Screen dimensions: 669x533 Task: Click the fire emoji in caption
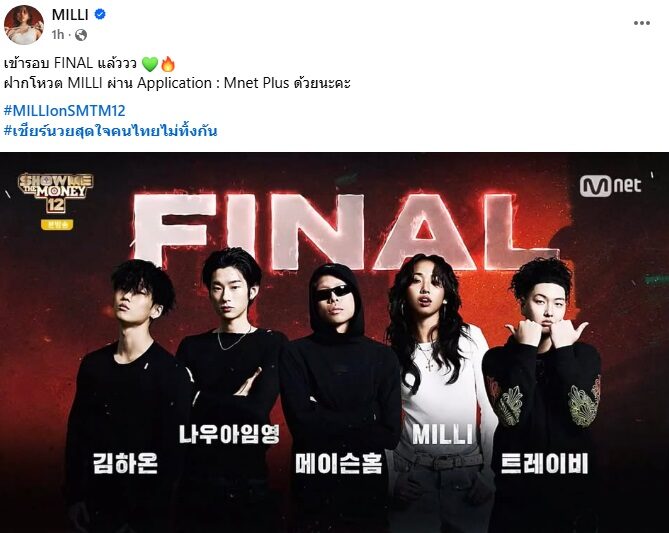coord(168,64)
